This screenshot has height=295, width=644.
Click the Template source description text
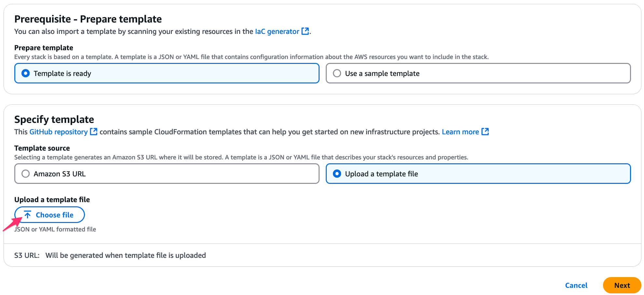[241, 157]
